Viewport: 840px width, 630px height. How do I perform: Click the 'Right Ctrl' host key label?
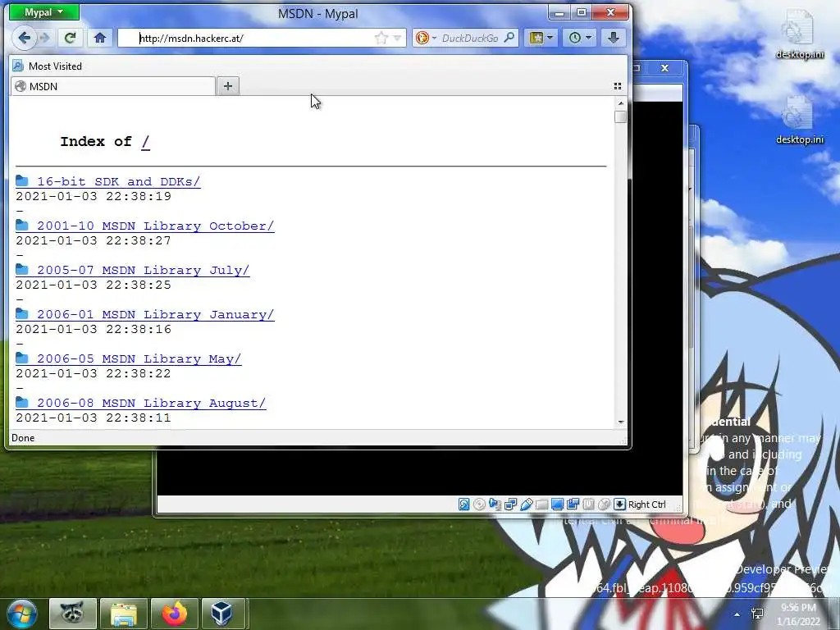[x=646, y=504]
